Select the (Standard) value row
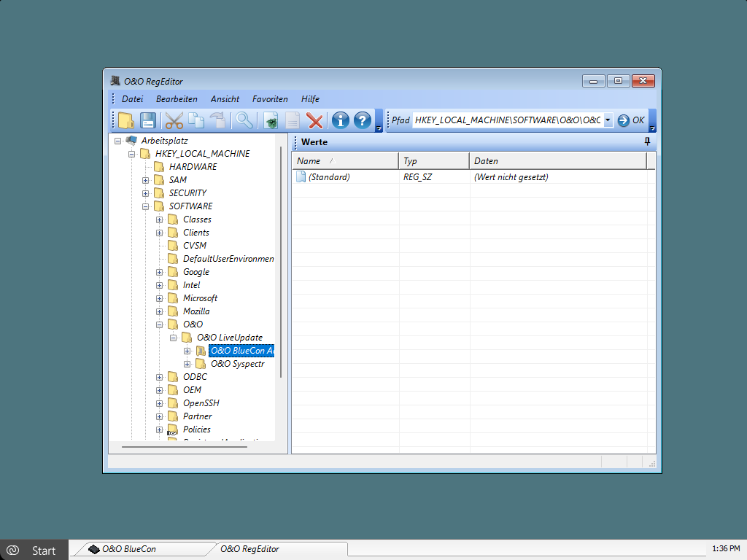The image size is (747, 560). [328, 177]
